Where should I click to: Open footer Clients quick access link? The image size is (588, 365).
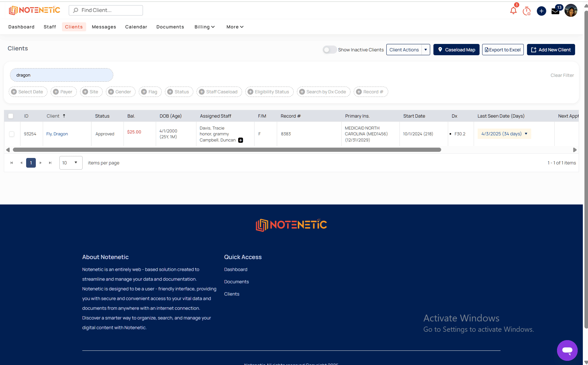[x=232, y=294]
